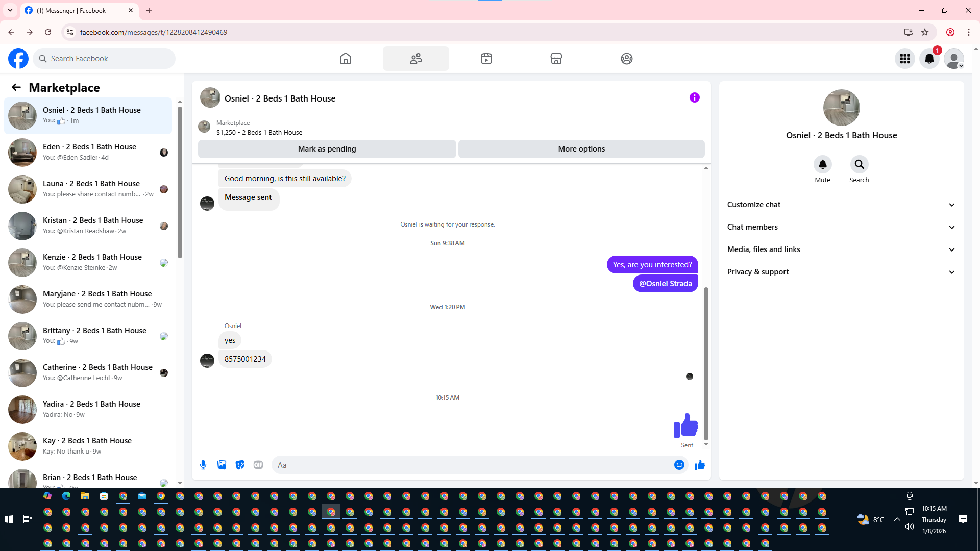The width and height of the screenshot is (980, 551).
Task: Open Chrome's three-dot menu
Action: pyautogui.click(x=969, y=32)
